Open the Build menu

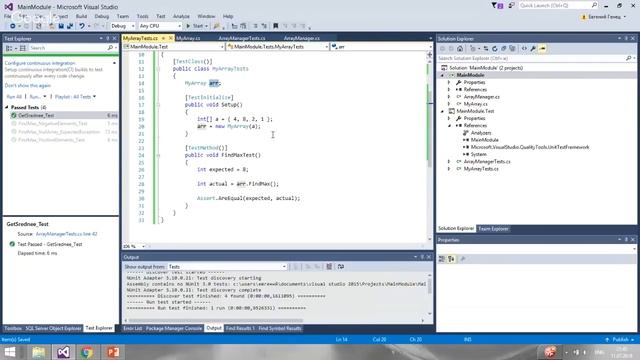coord(81,16)
